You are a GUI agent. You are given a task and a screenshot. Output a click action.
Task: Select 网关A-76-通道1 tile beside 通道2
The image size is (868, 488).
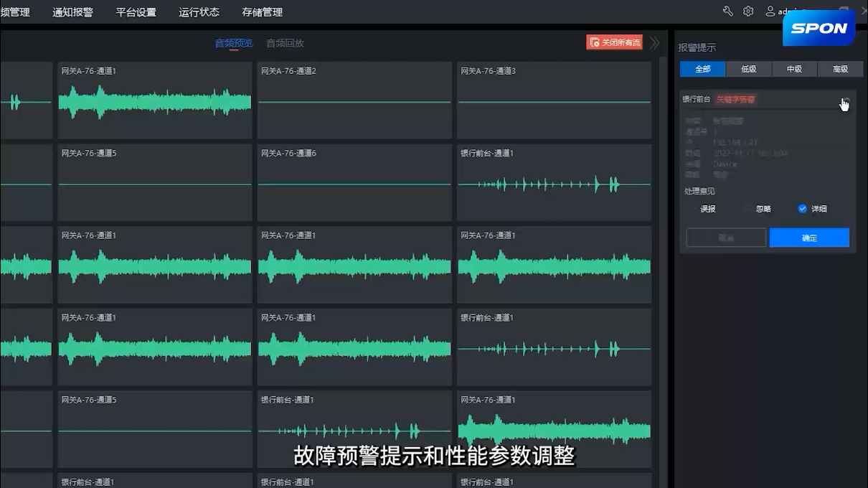click(155, 100)
